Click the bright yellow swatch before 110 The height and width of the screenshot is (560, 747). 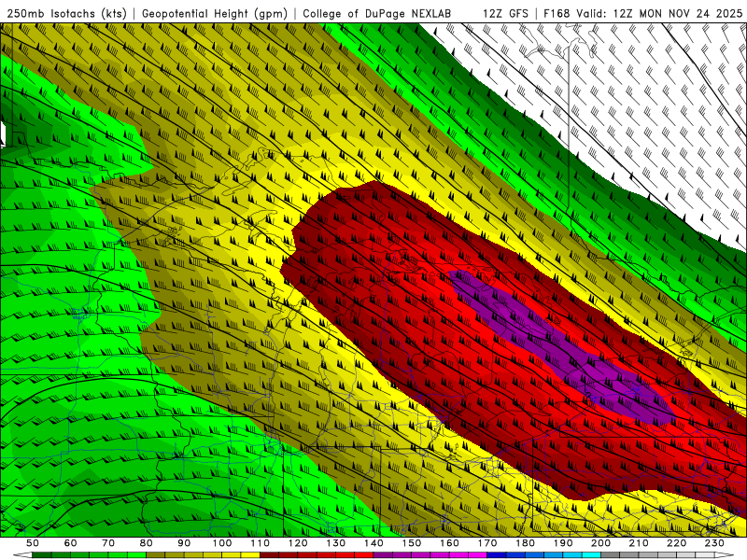click(250, 555)
